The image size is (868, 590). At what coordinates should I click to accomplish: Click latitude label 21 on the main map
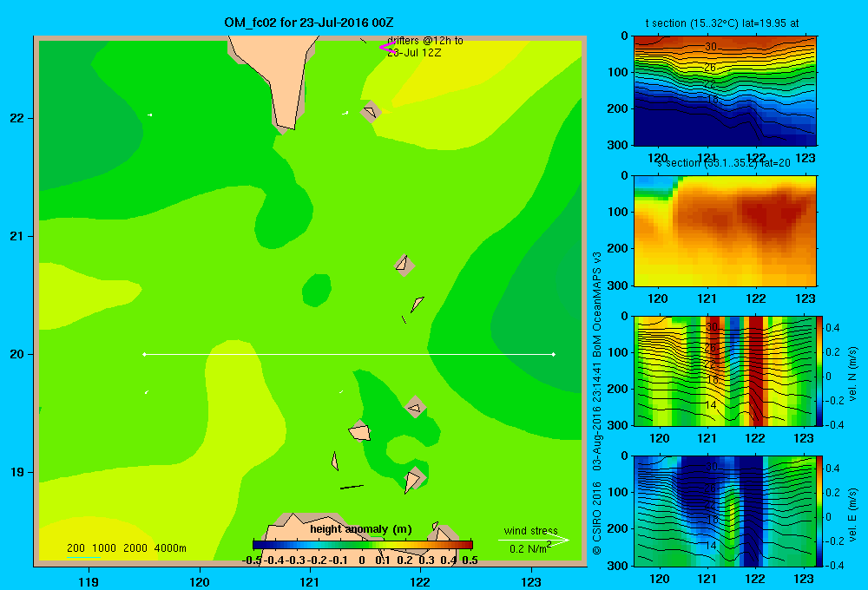point(17,236)
